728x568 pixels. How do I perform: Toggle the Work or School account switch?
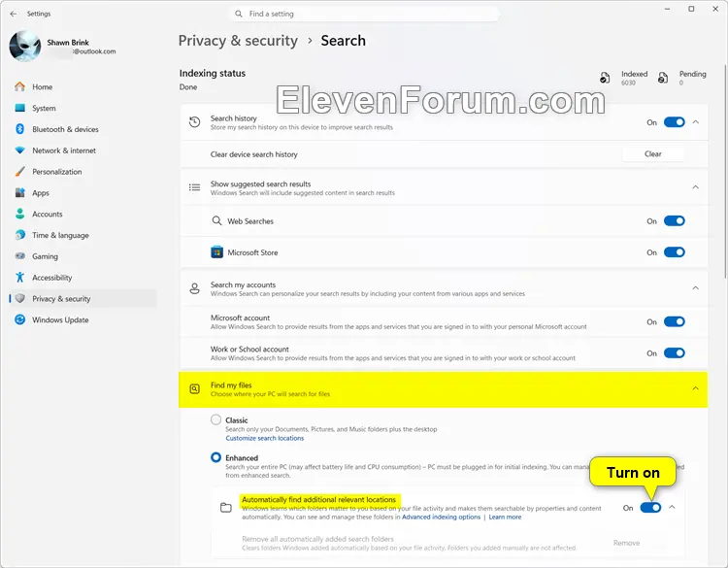[675, 353]
